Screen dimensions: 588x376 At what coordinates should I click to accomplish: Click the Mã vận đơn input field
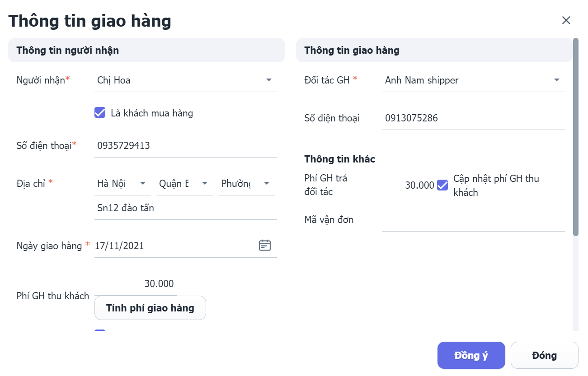coord(473,220)
